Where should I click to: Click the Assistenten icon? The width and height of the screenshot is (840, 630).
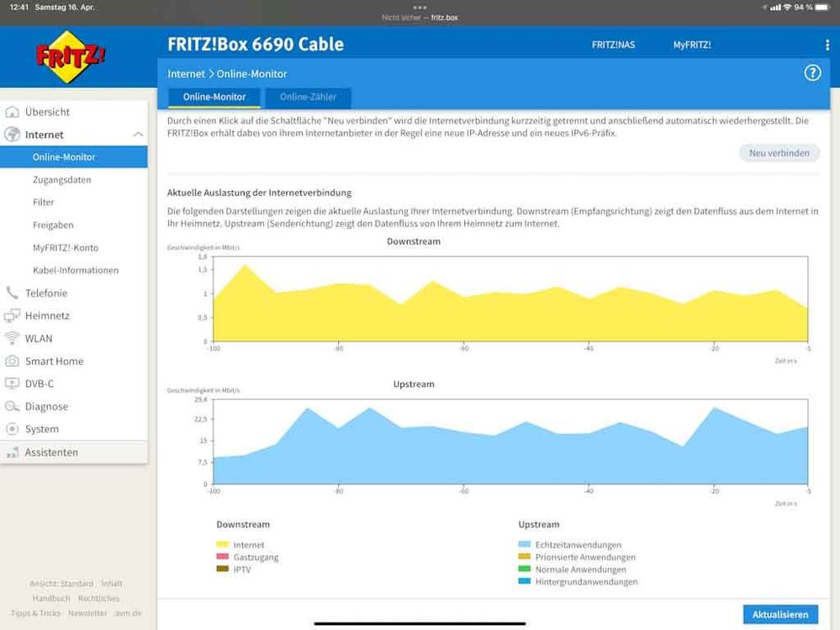(12, 453)
